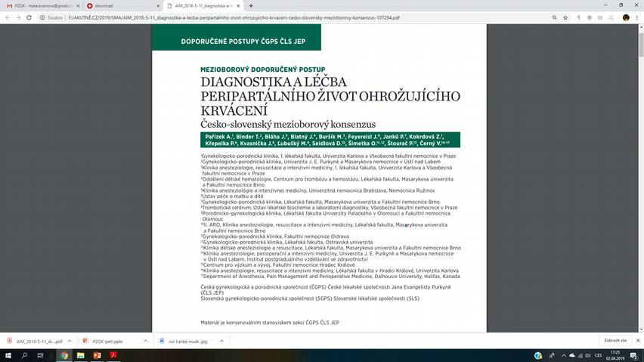
Task: Open Task View in taskbar
Action: [40, 355]
